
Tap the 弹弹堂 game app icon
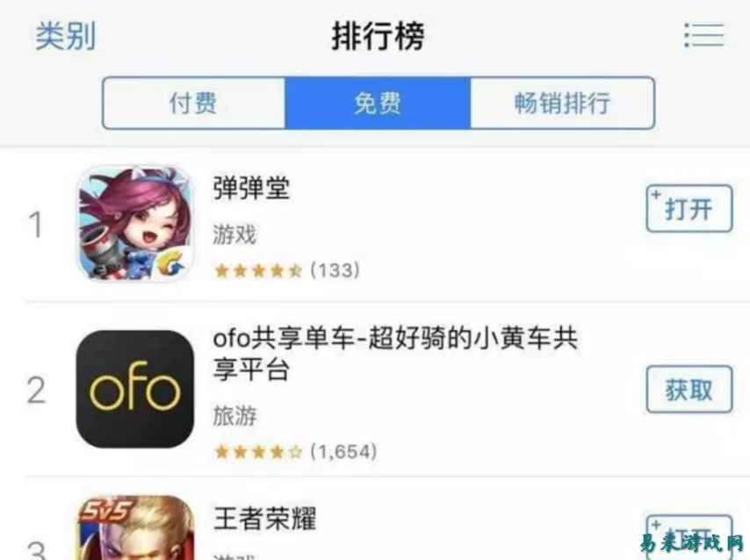tap(135, 223)
